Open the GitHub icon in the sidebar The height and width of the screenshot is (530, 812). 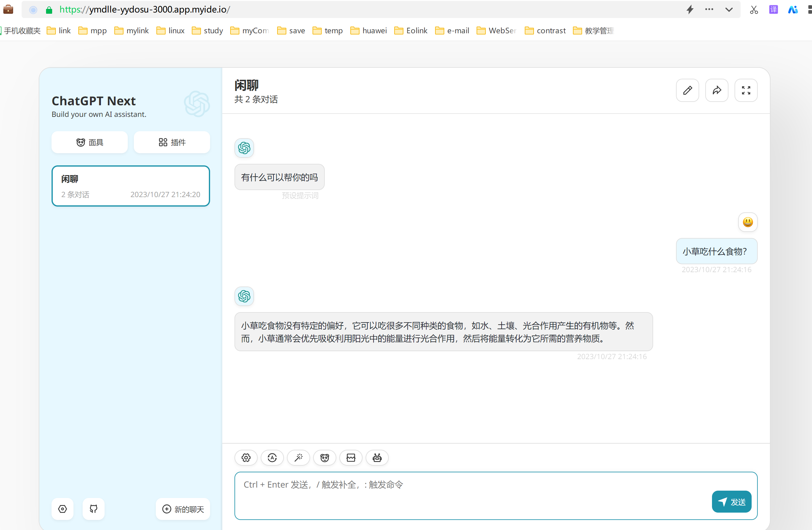coord(94,509)
